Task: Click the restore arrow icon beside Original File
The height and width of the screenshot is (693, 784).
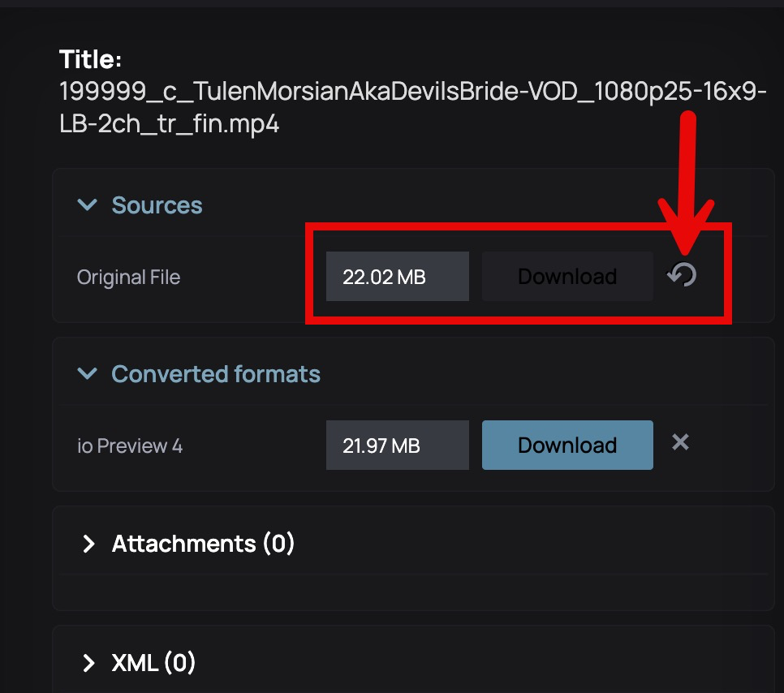Action: 682,277
